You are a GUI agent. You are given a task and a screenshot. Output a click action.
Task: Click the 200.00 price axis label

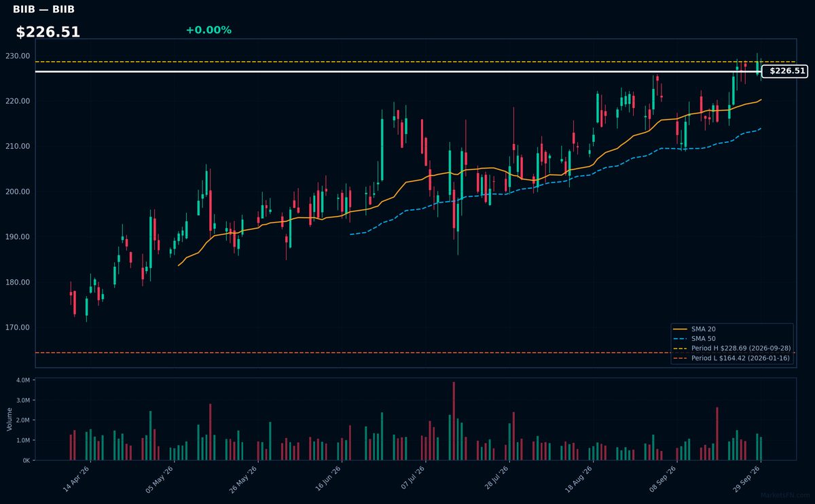(x=18, y=192)
